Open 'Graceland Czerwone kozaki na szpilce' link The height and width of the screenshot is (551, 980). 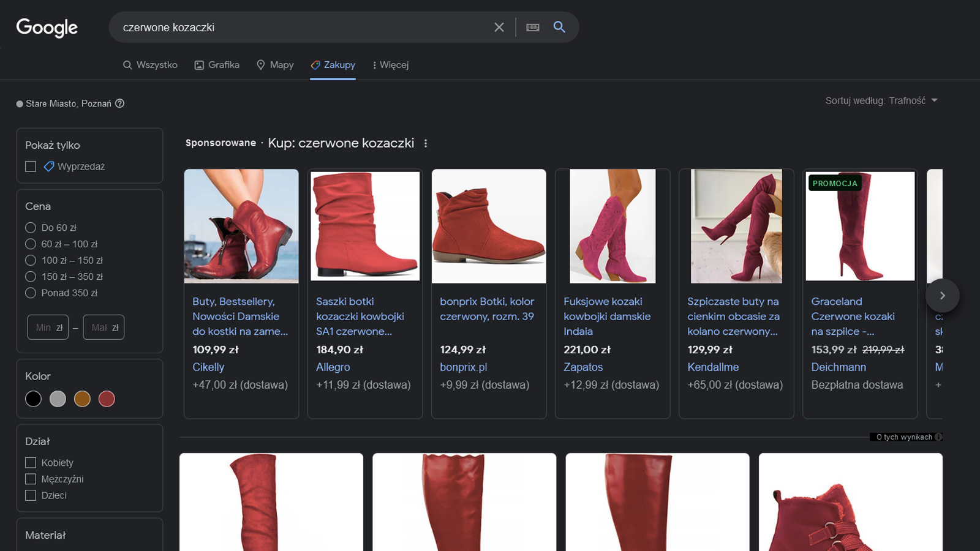click(x=853, y=317)
